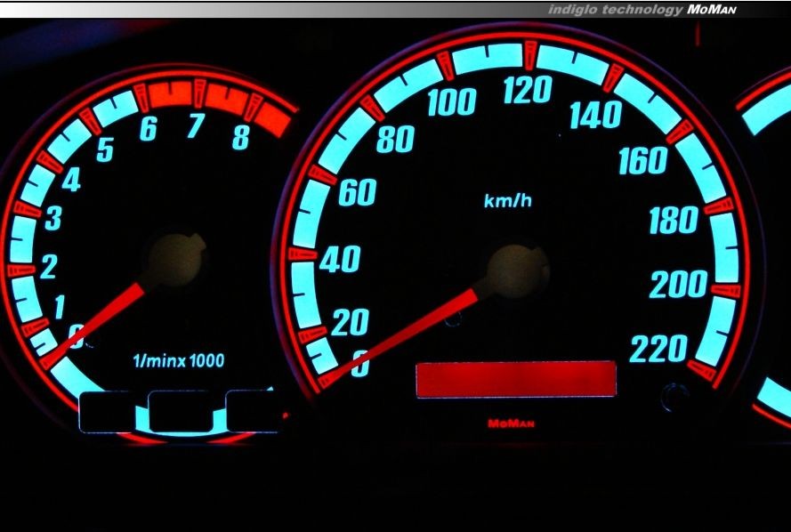Click the 1/minx 1000 tachometer label

pyautogui.click(x=179, y=361)
